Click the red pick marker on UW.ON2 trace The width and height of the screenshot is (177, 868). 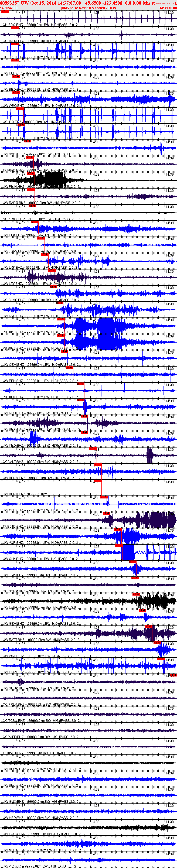104,497
